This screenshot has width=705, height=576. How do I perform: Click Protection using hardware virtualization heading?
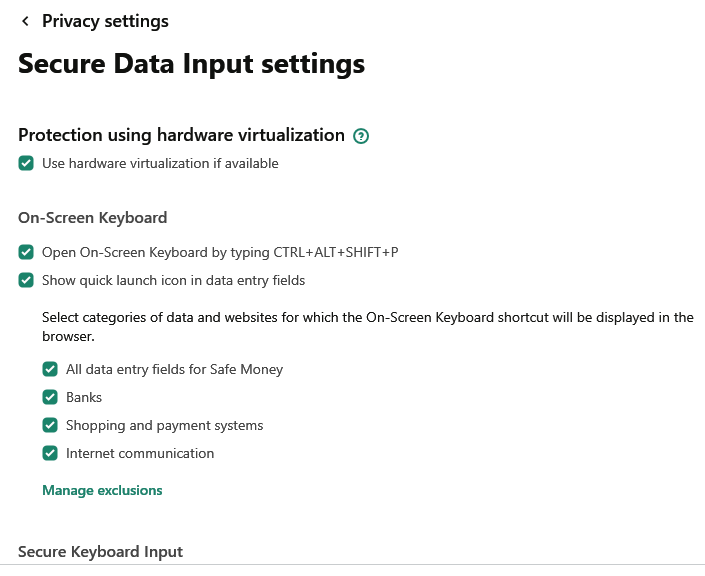[181, 135]
